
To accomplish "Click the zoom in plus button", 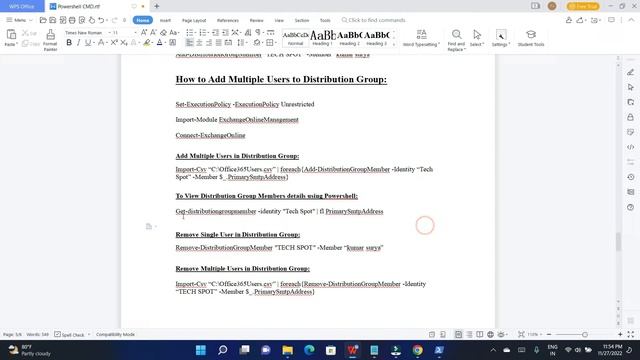I will [x=620, y=334].
